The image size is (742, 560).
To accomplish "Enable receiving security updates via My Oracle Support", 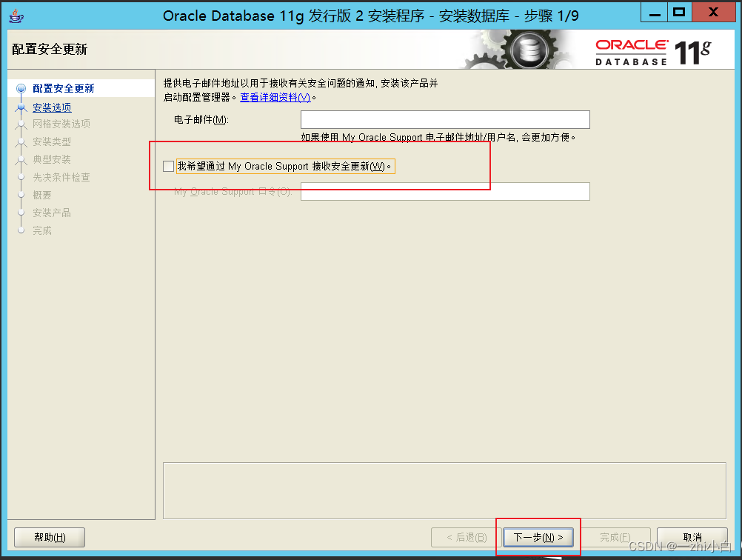I will tap(168, 166).
